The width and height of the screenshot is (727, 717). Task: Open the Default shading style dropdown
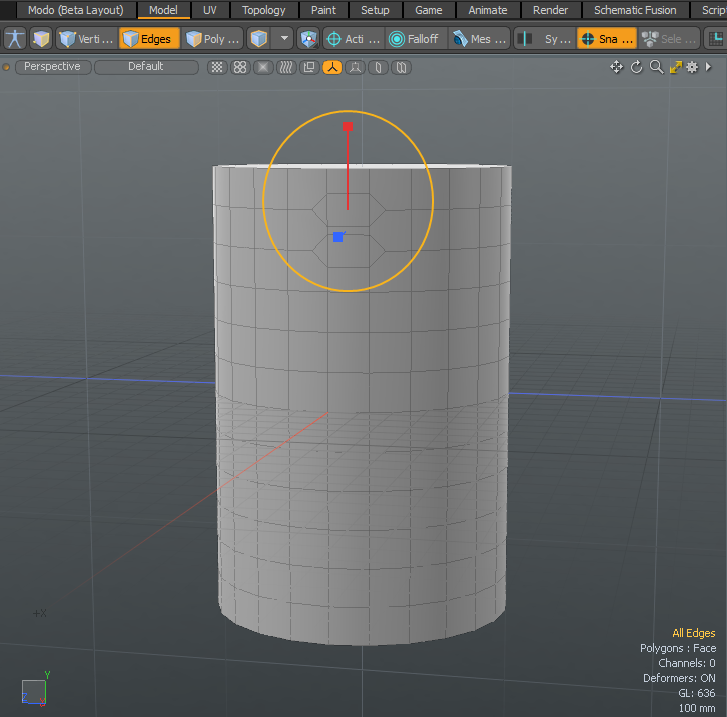point(145,67)
